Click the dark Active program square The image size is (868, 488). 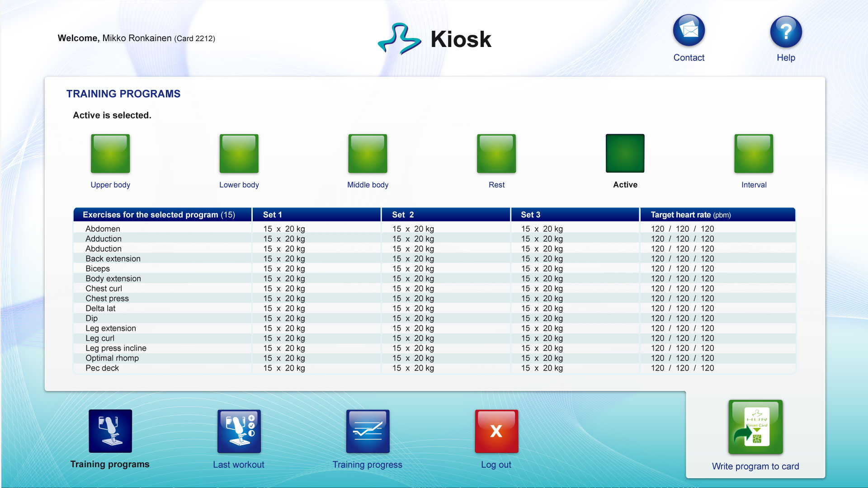pyautogui.click(x=625, y=154)
